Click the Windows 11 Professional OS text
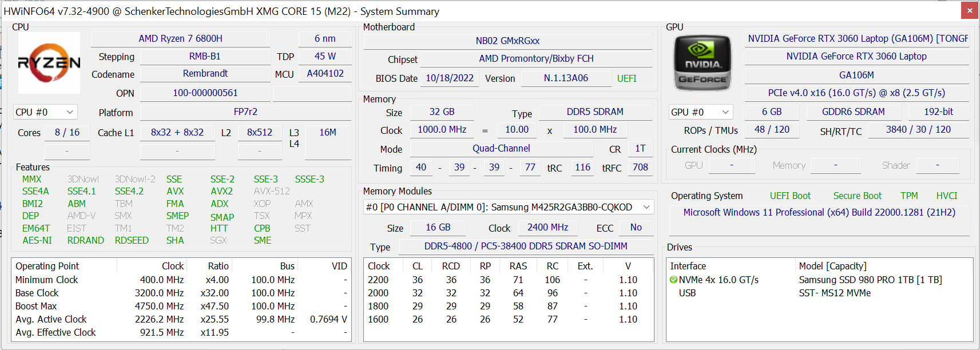980x350 pixels. point(819,212)
